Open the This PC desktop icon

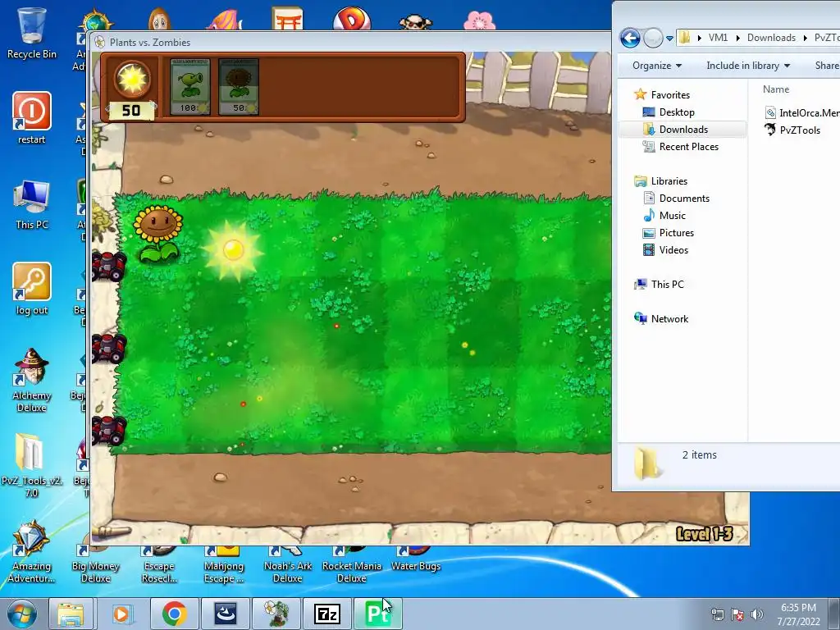32,205
